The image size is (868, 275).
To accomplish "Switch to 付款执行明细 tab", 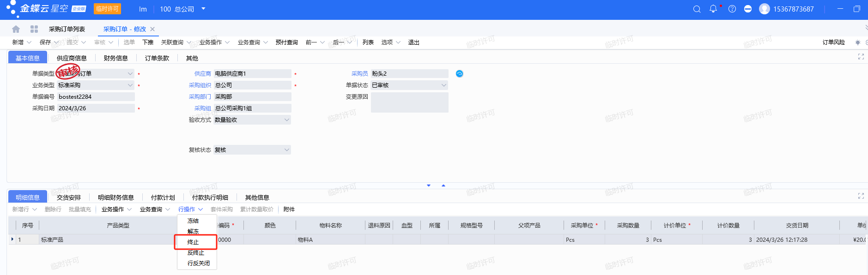I will click(x=210, y=197).
